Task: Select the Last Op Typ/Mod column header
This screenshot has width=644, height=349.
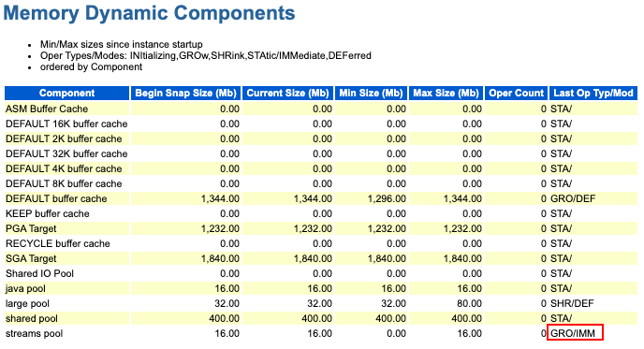Action: click(x=593, y=94)
